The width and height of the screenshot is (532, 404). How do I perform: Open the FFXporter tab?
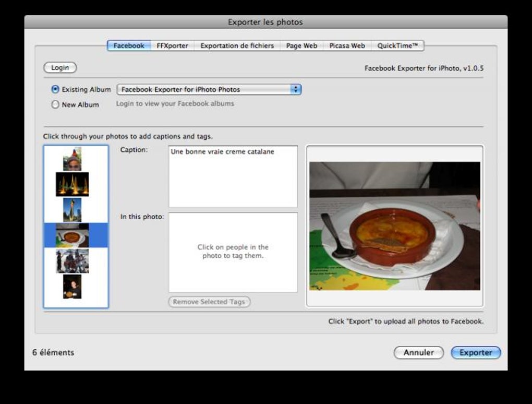pos(172,45)
